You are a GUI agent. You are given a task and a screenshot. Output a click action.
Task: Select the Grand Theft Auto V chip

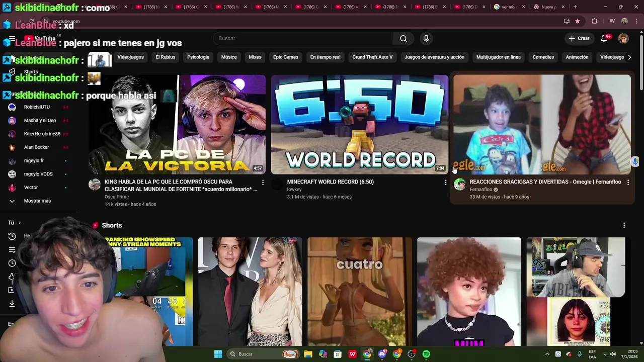[x=372, y=57]
